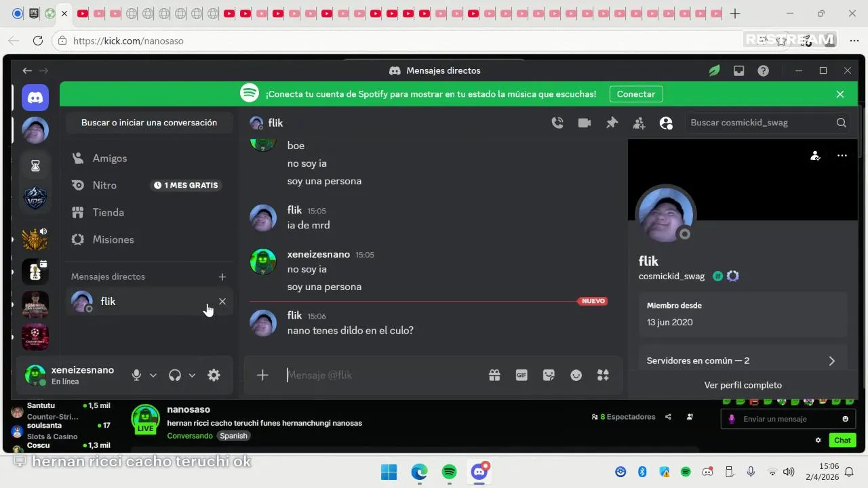
Task: Open Discord help question mark icon
Action: 763,70
